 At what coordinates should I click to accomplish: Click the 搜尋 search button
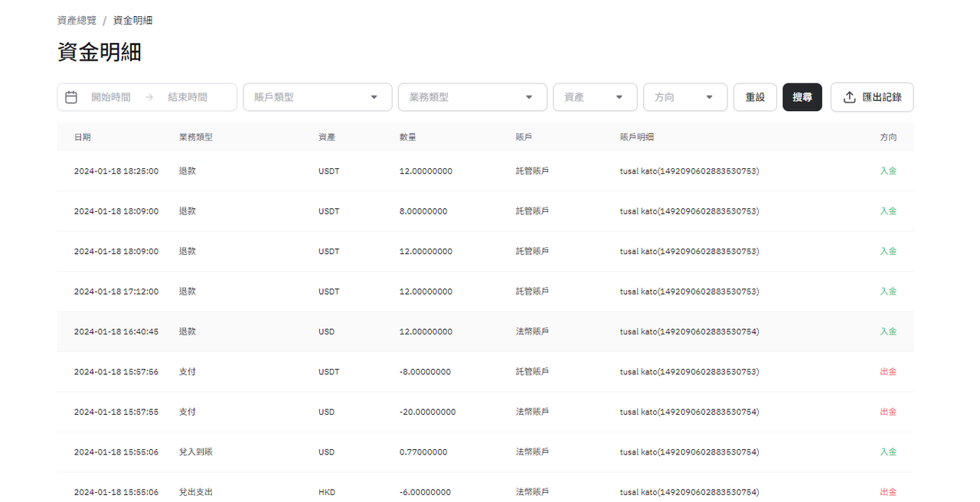point(802,97)
